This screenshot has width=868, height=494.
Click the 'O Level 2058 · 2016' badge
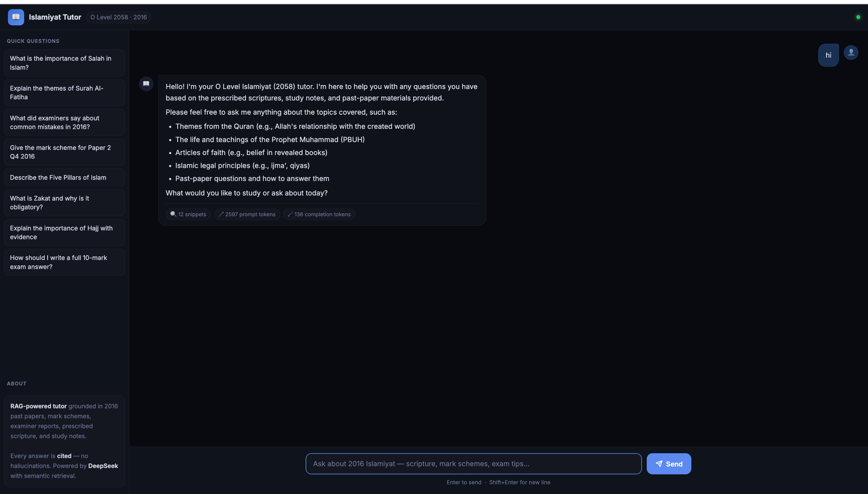pyautogui.click(x=118, y=17)
